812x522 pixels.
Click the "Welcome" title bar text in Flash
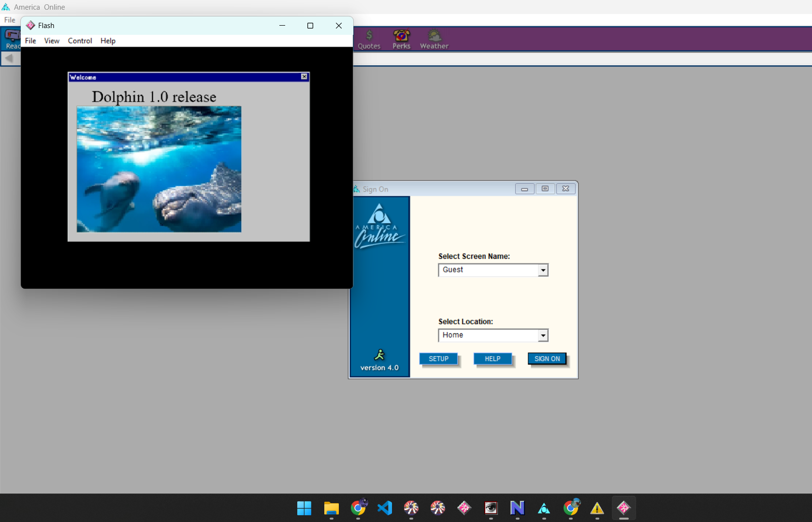coord(83,77)
